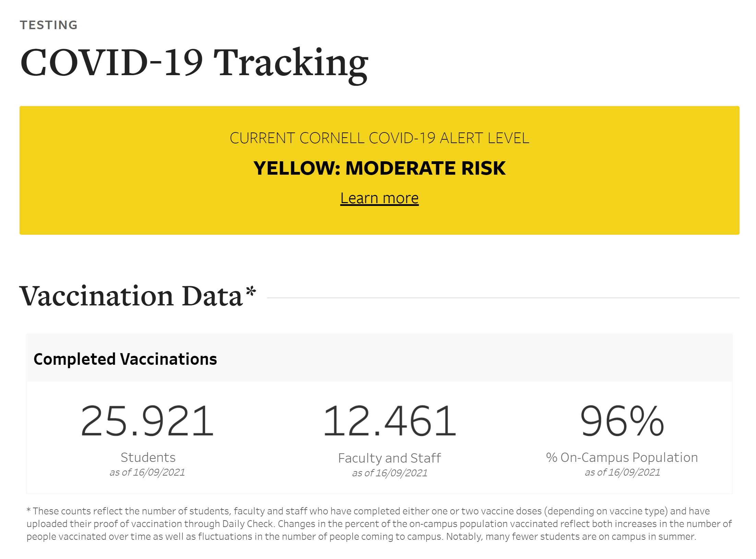Click the date under the Students label
This screenshot has width=756, height=559.
[x=147, y=473]
